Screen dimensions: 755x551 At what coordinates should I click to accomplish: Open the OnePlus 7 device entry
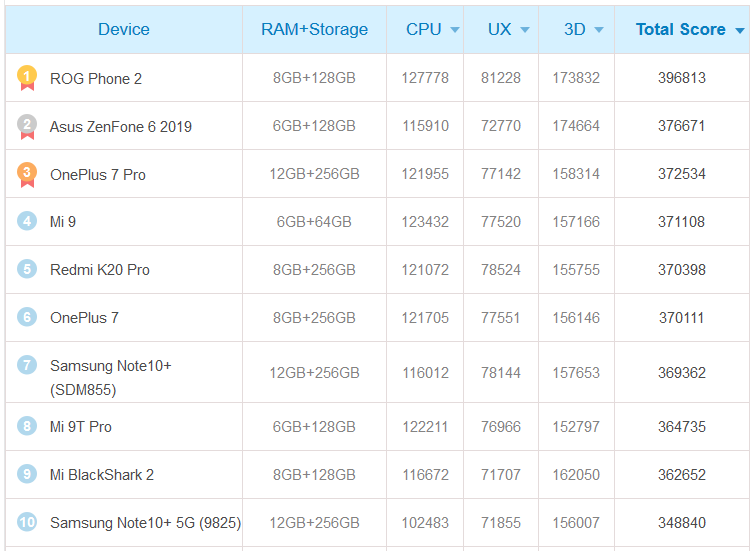[x=84, y=318]
